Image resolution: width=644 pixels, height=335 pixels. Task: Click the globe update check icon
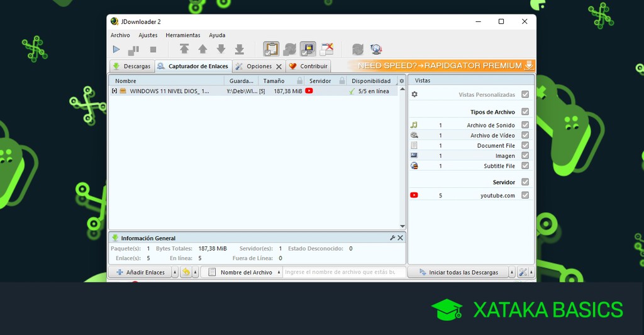[376, 50]
